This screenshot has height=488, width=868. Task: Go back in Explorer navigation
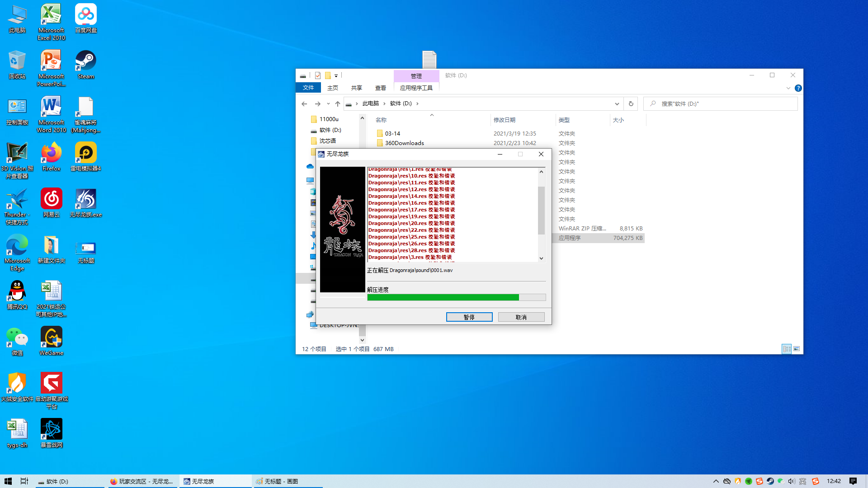click(x=304, y=104)
